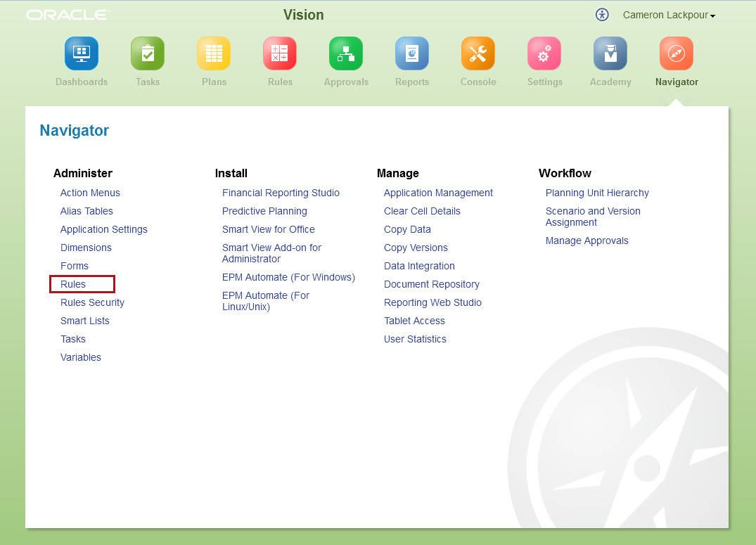
Task: Open Application Settings link
Action: 103,229
